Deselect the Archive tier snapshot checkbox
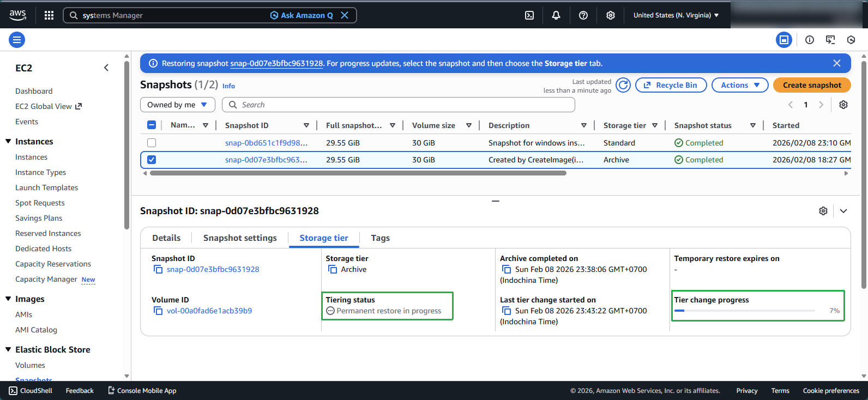This screenshot has width=868, height=400. point(152,160)
